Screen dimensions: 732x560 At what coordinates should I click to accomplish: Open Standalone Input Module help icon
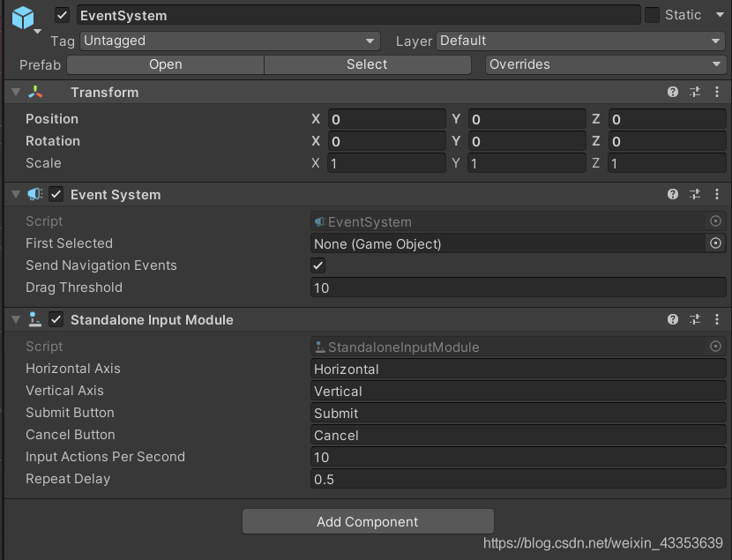click(673, 319)
